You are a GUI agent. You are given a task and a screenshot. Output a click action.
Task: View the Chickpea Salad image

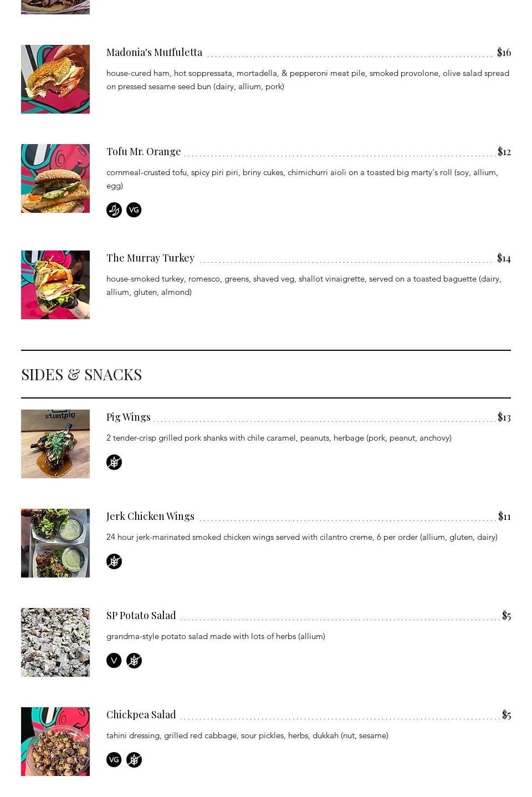pos(55,742)
